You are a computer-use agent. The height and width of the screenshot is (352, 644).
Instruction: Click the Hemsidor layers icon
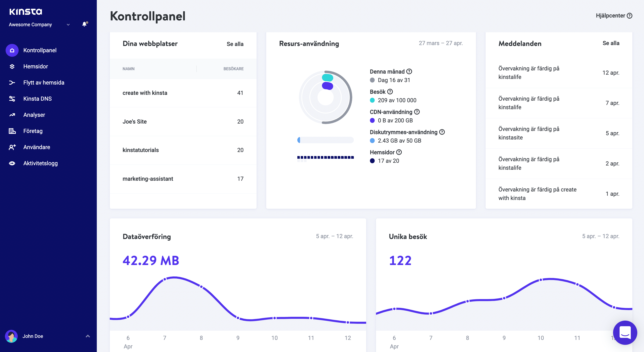(12, 67)
